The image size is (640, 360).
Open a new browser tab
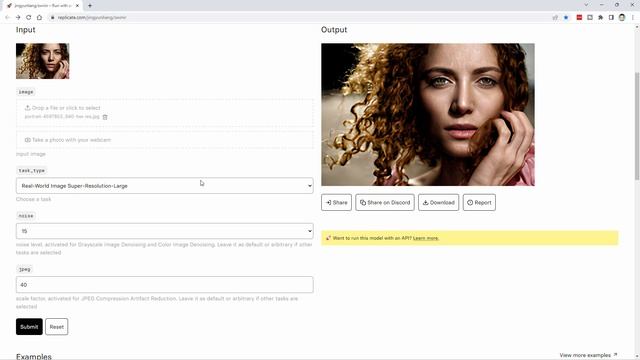click(90, 6)
